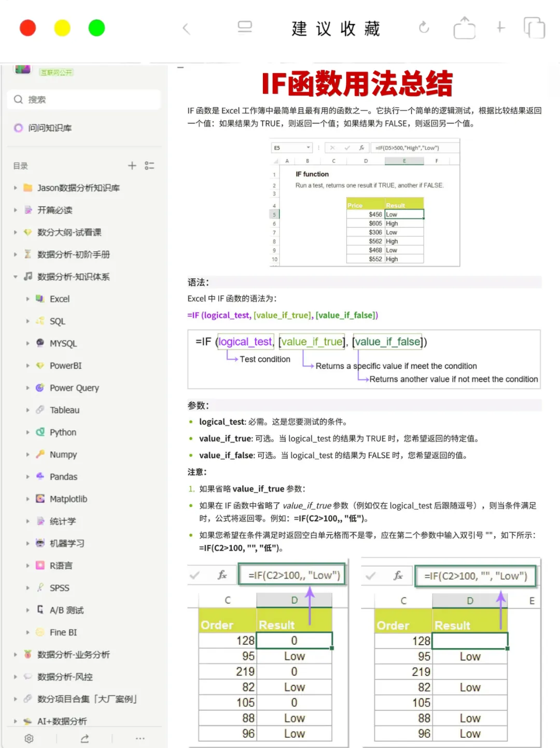Click the IF syntax diagram image

(364, 359)
